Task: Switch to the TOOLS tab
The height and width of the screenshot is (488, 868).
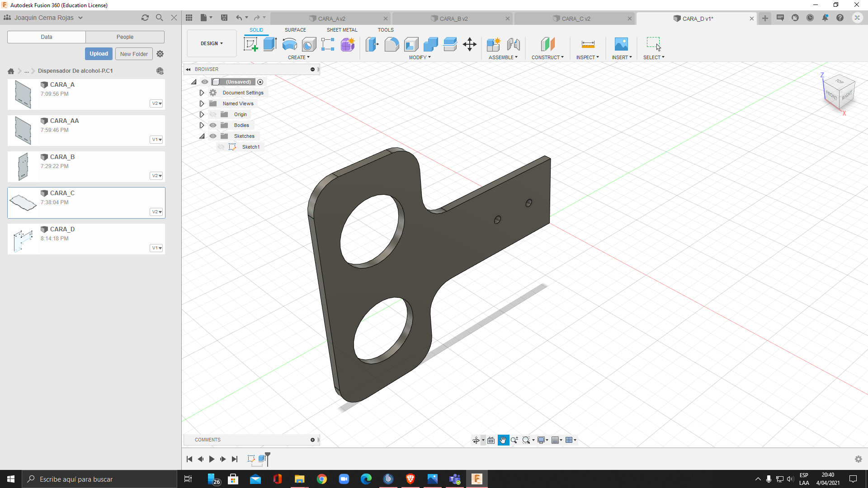Action: (386, 30)
